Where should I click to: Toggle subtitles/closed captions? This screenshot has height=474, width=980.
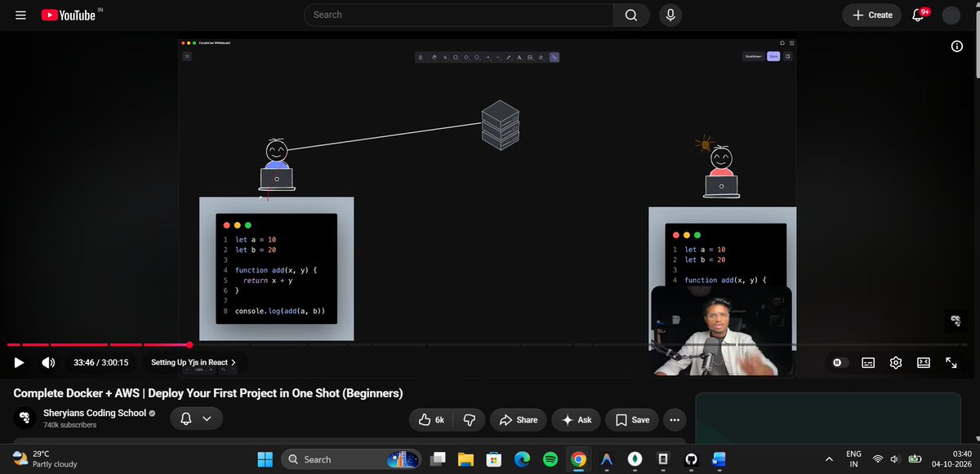click(868, 362)
